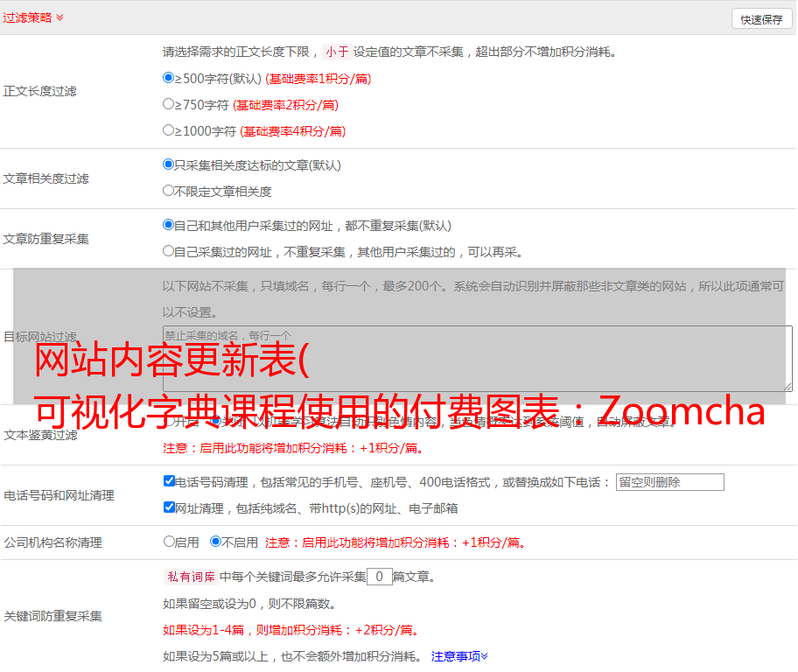798x672 pixels.
Task: Click the 小于 highlighted tag
Action: point(338,52)
